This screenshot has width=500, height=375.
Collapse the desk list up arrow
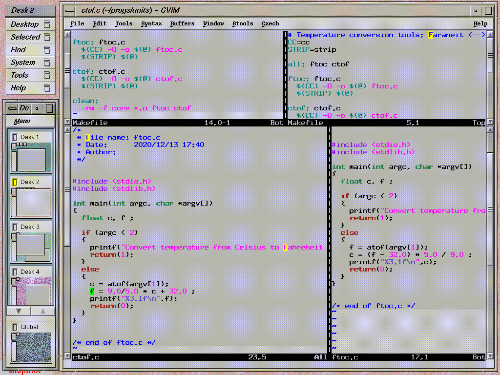[43, 311]
